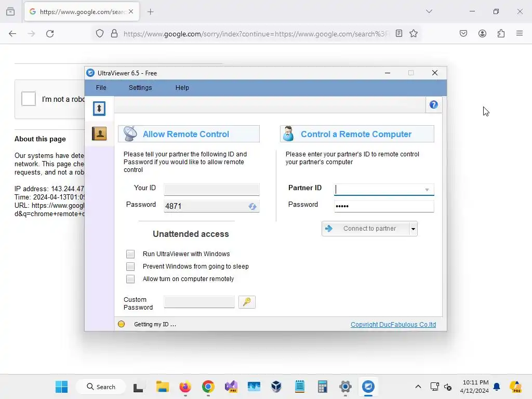532x399 pixels.
Task: Open the Firefox extensions puzzle icon
Action: tap(501, 34)
